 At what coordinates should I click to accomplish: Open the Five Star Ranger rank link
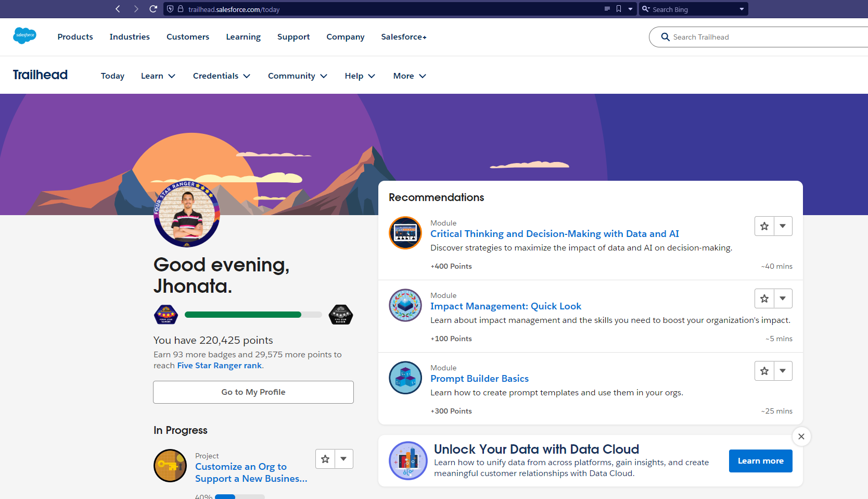click(219, 365)
